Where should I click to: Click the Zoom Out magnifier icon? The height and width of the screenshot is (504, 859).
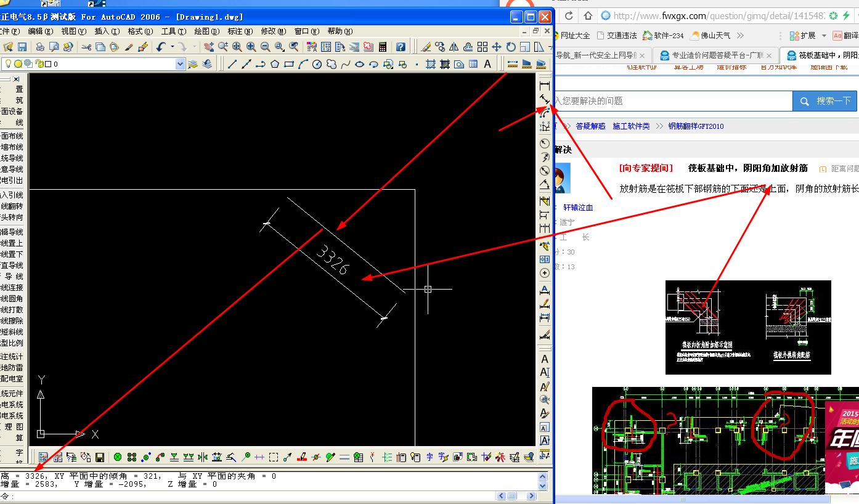[265, 47]
